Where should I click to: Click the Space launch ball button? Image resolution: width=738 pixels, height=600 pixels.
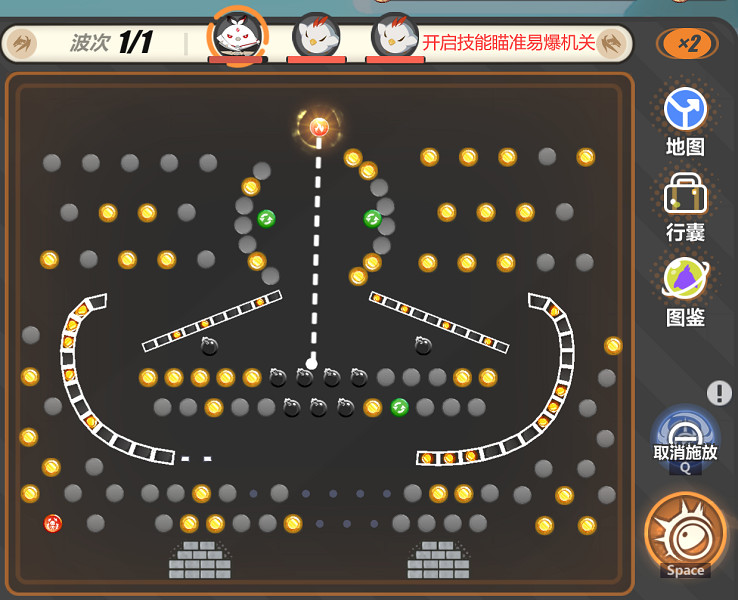point(685,533)
